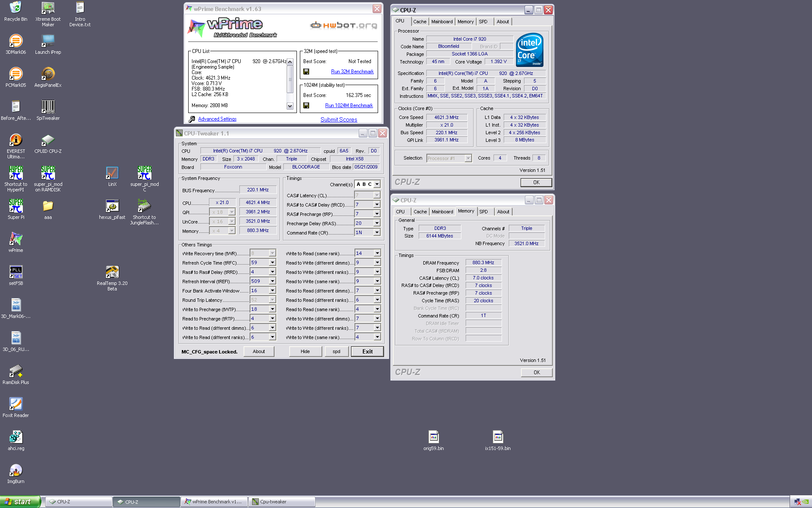Switch to wPrime Benchmark taskbar button
The image size is (812, 508).
tap(214, 502)
